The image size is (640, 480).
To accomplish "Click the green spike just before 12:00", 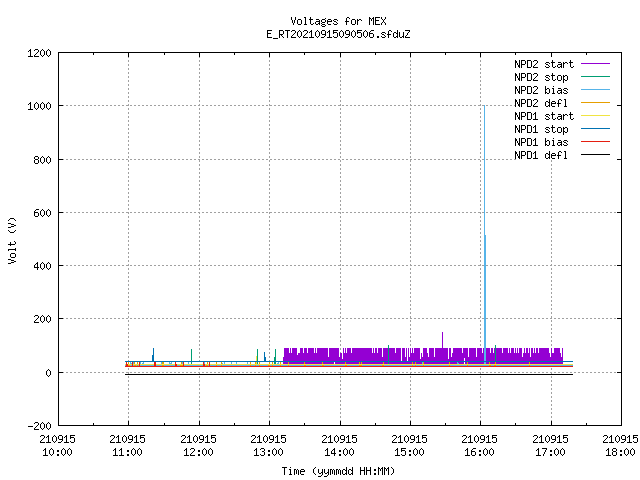I will 191,355.
